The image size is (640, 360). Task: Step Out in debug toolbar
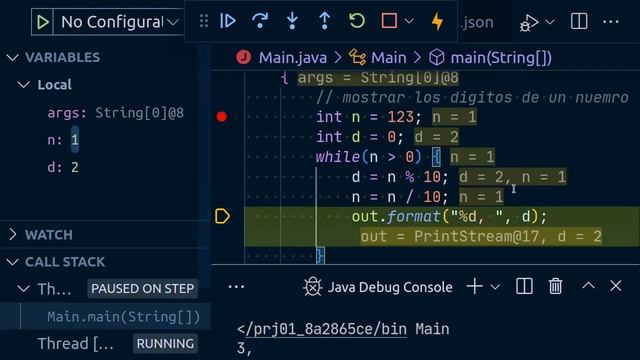[x=324, y=21]
